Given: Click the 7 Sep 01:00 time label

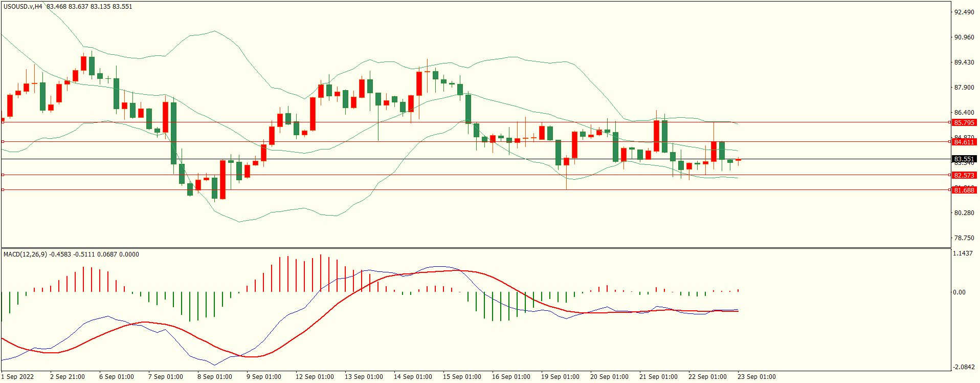Looking at the screenshot, I should [x=166, y=377].
